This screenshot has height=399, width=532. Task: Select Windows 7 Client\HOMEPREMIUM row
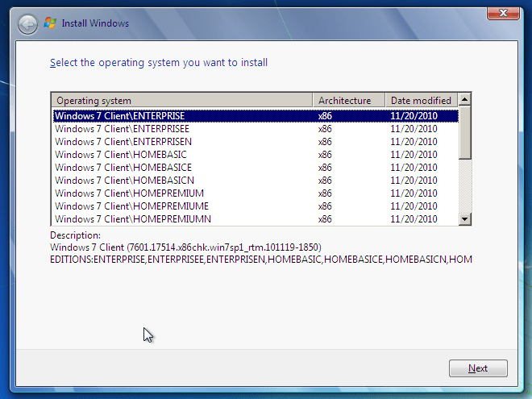coord(256,193)
